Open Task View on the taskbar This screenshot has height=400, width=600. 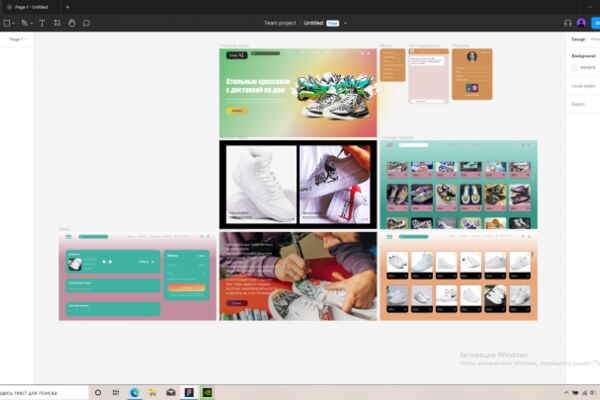[116, 392]
